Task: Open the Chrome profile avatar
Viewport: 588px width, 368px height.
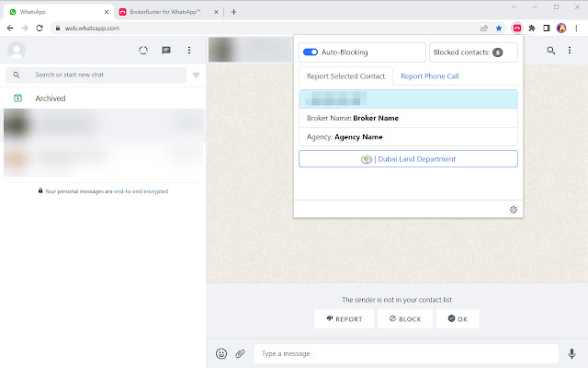Action: tap(561, 29)
